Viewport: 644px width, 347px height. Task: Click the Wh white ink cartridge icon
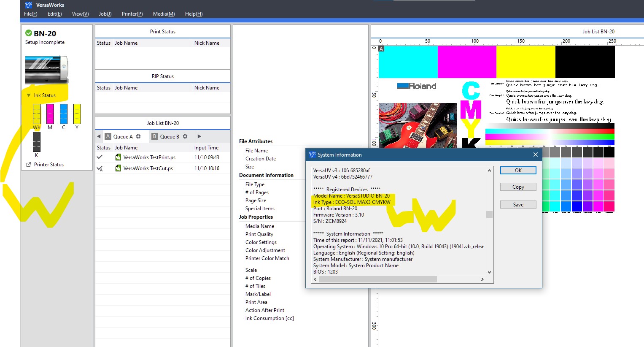pos(37,114)
